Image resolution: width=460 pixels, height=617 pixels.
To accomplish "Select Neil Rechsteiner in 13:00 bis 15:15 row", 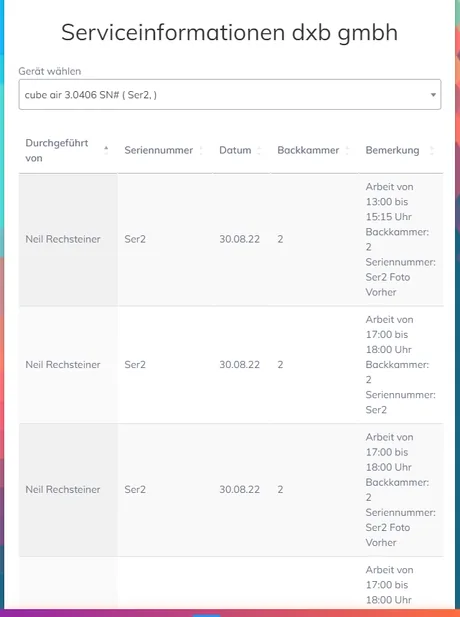I will click(x=63, y=239).
